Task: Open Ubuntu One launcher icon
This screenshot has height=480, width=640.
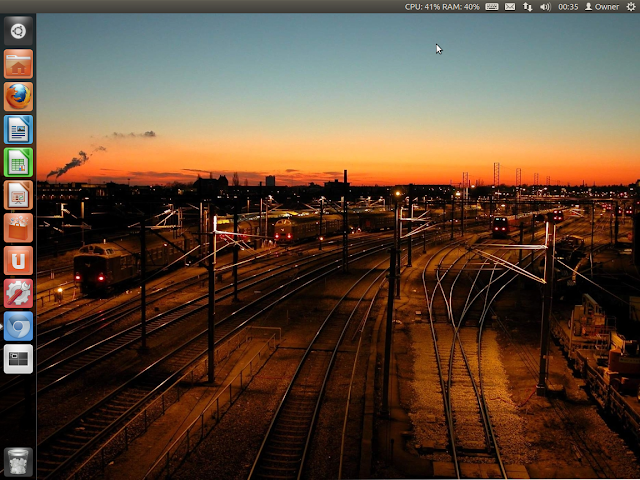Action: click(18, 261)
